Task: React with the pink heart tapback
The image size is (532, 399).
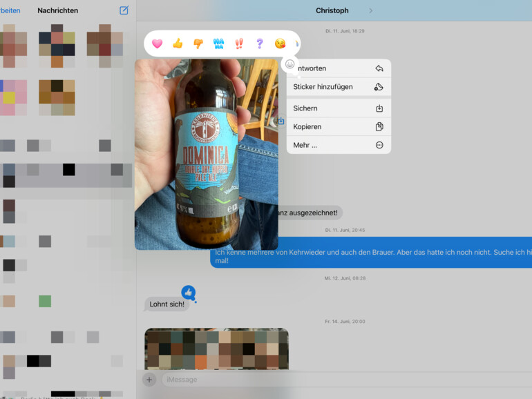Action: 157,43
